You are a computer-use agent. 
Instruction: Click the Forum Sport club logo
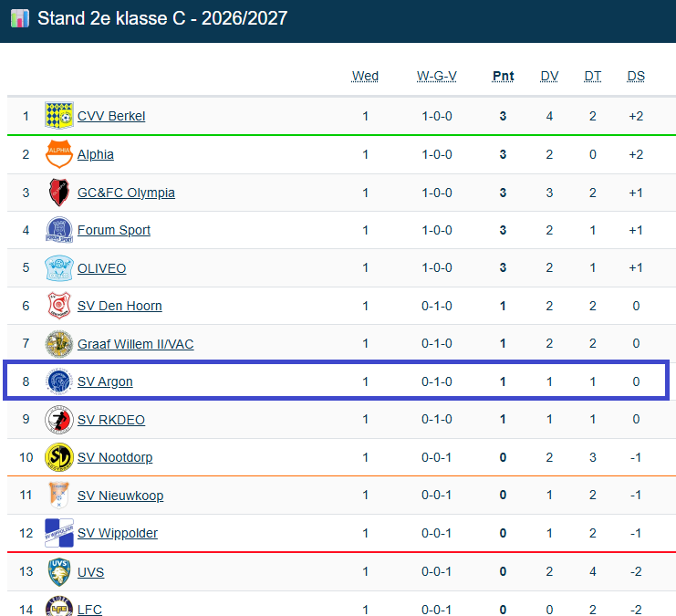tap(59, 230)
